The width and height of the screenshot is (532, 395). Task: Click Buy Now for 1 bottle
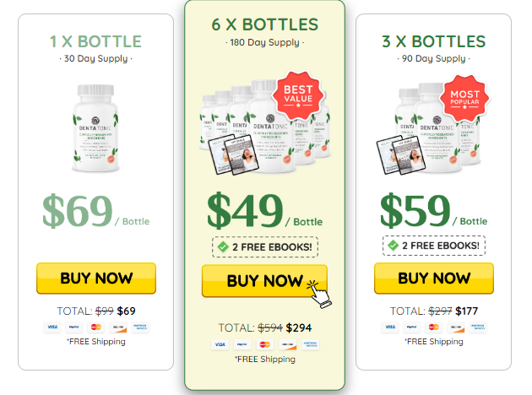tap(96, 278)
